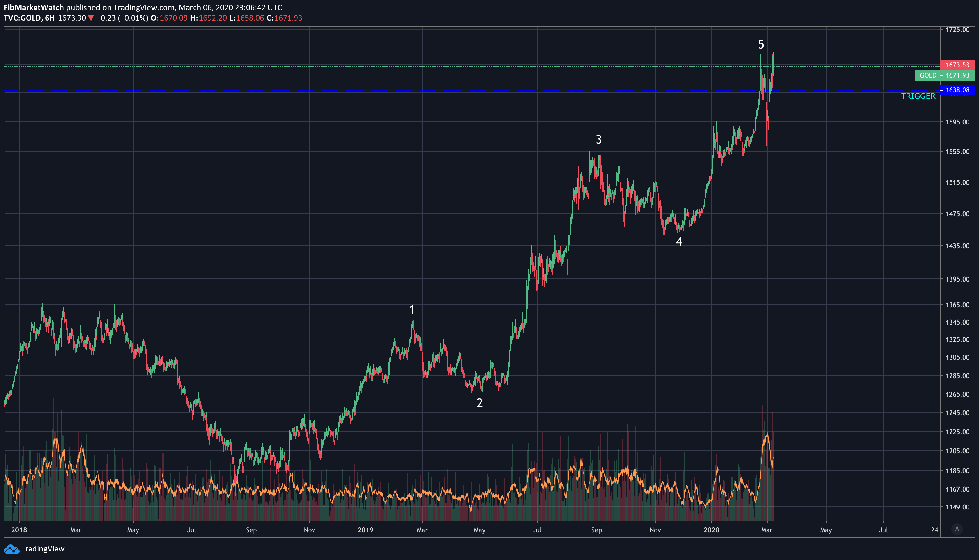Click the FibMarketWatch author name

34,7
